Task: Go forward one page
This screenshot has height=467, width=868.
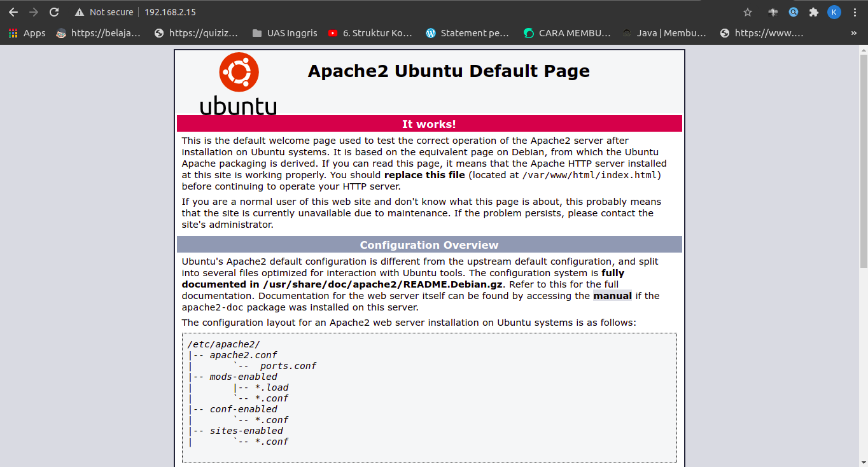Action: click(34, 12)
